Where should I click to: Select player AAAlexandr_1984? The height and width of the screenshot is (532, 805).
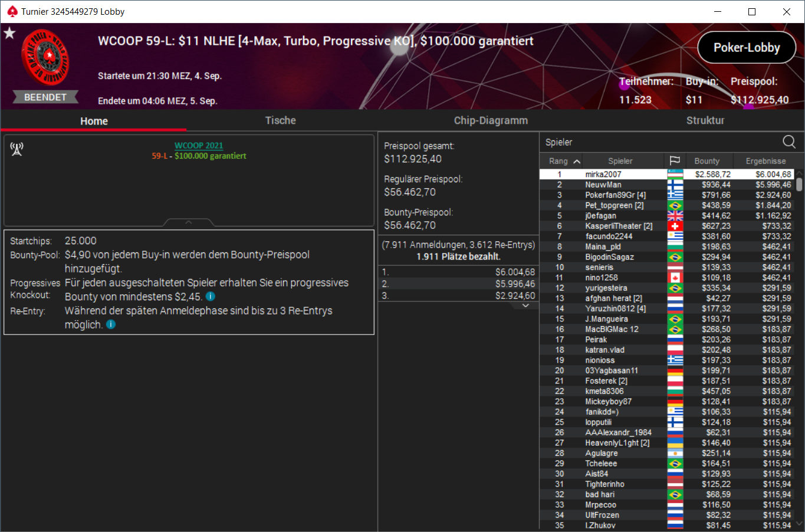tap(667, 432)
